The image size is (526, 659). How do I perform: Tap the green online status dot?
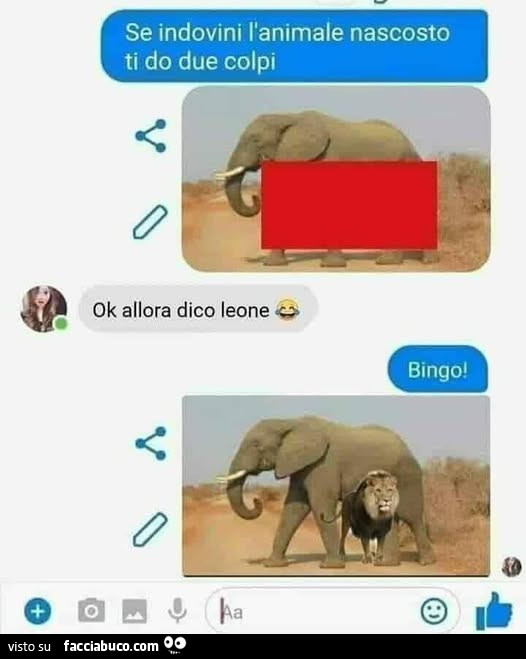coord(61,324)
